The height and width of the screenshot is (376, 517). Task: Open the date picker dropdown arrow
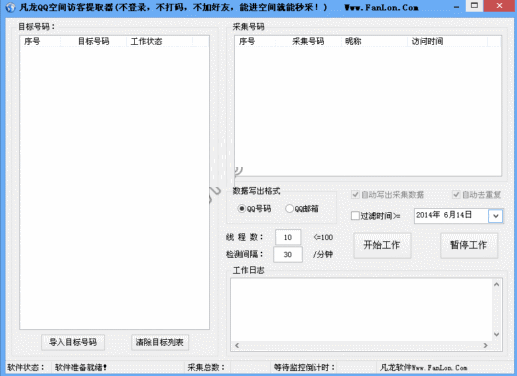click(495, 216)
